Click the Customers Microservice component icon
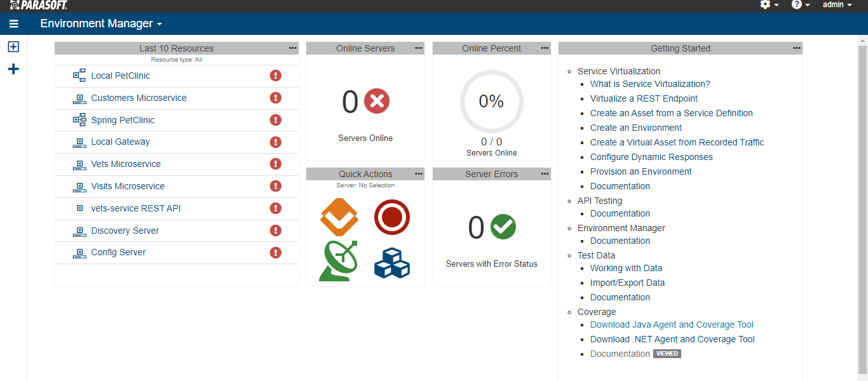This screenshot has height=381, width=868. tap(79, 98)
